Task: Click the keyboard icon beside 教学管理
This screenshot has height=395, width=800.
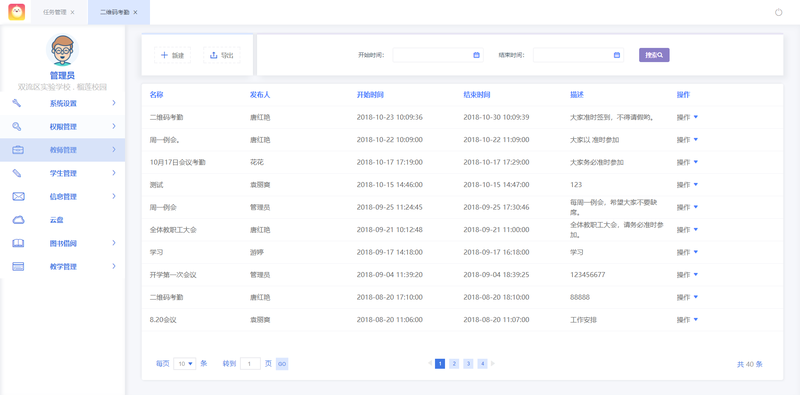Action: tap(18, 266)
